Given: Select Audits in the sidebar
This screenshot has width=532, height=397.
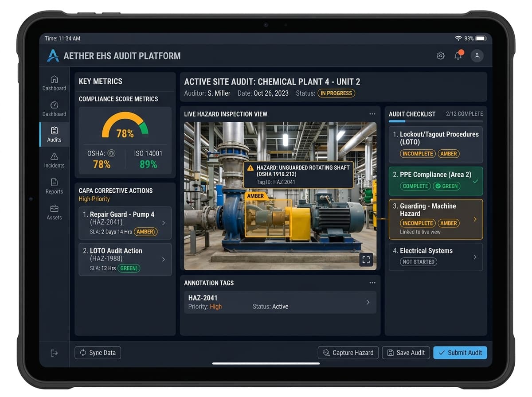Looking at the screenshot, I should [54, 134].
